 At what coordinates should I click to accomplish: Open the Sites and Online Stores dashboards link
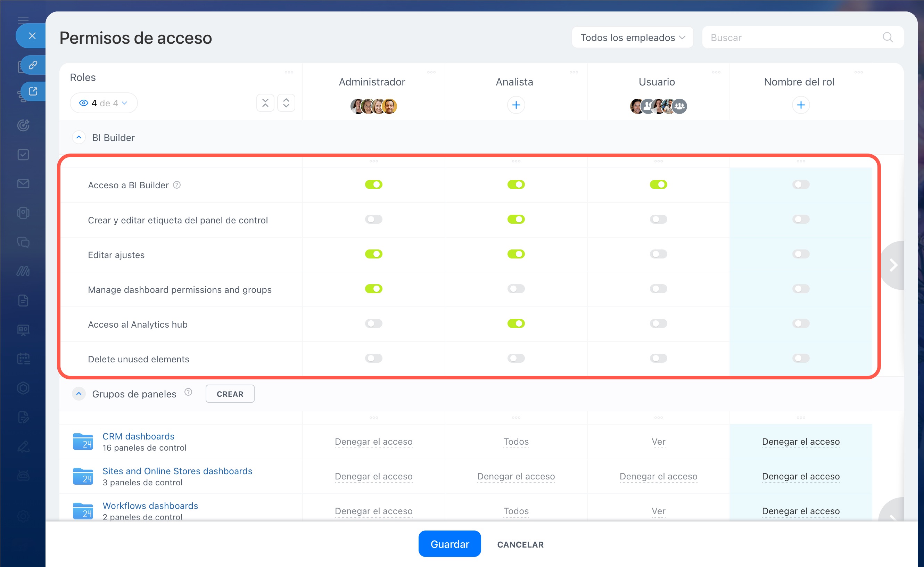(x=178, y=471)
